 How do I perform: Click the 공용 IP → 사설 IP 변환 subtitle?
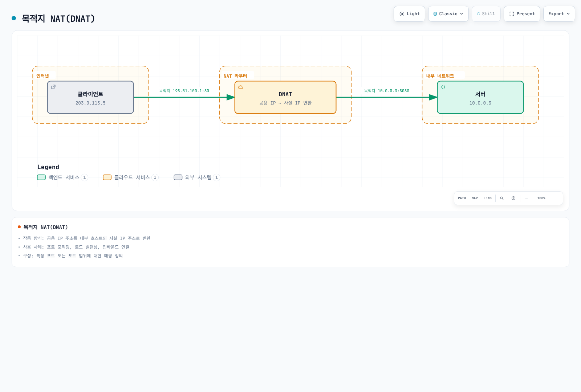point(285,103)
